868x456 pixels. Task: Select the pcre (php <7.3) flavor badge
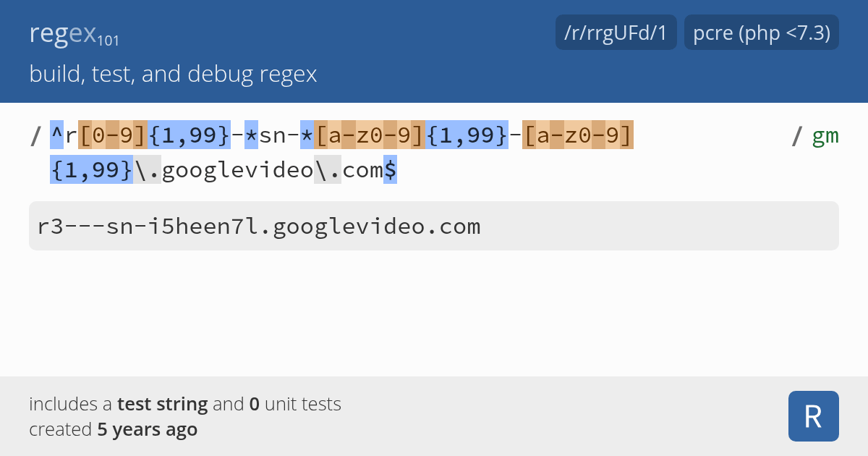pyautogui.click(x=761, y=33)
